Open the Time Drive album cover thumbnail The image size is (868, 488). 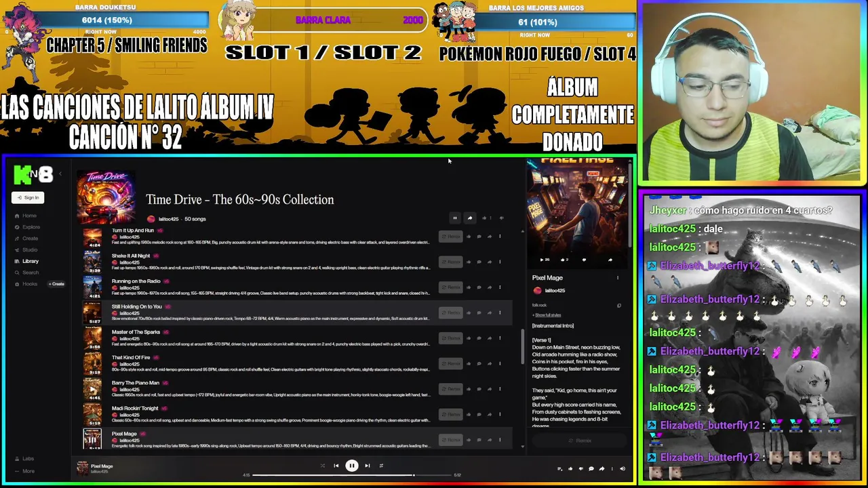coord(106,198)
